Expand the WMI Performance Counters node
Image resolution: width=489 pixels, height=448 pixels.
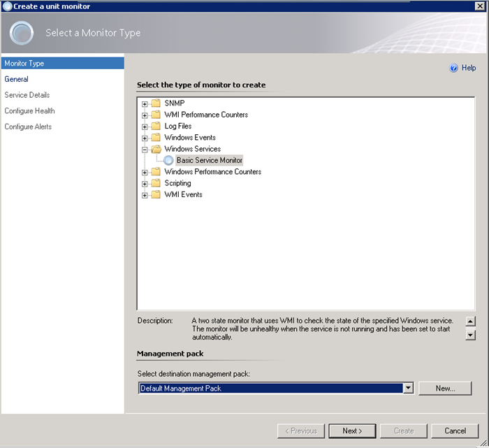[x=145, y=115]
